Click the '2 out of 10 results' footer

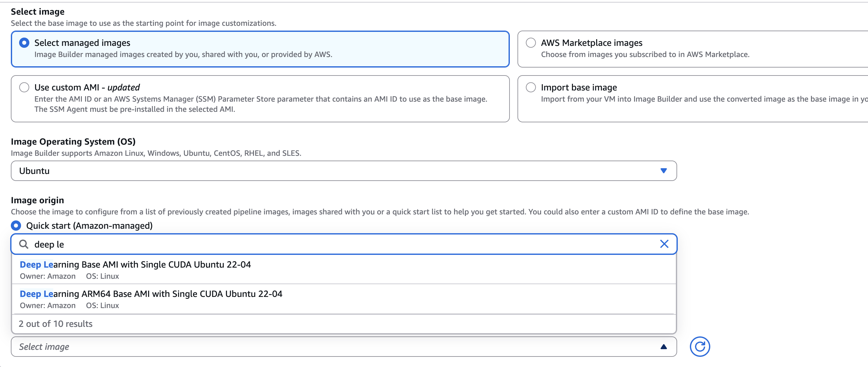[x=55, y=324]
